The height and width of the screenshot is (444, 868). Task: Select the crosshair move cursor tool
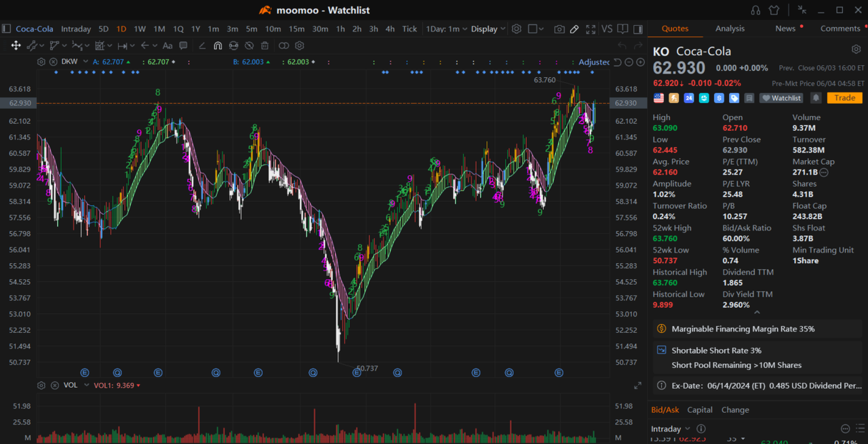click(x=16, y=45)
